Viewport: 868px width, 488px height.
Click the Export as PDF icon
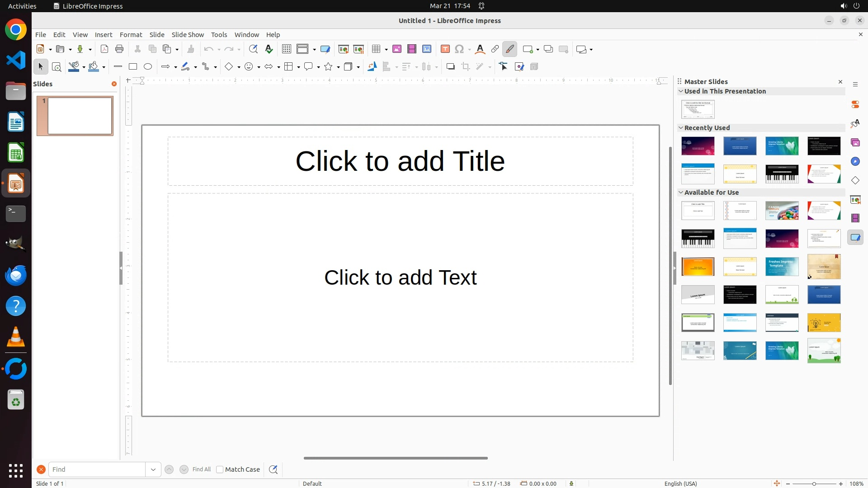[x=104, y=49]
